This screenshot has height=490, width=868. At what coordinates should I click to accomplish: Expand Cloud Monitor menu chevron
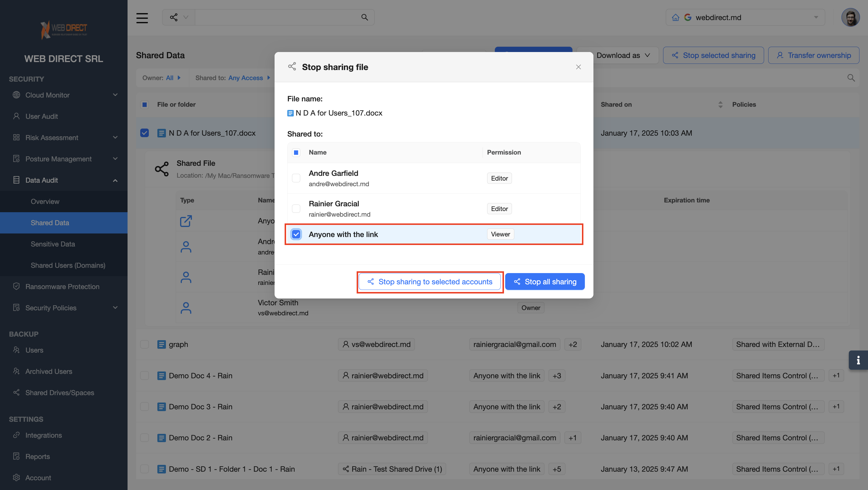pyautogui.click(x=115, y=95)
